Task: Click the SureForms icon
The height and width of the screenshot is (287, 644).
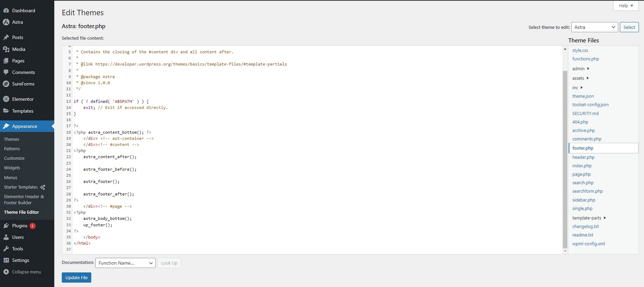Action: coord(6,84)
